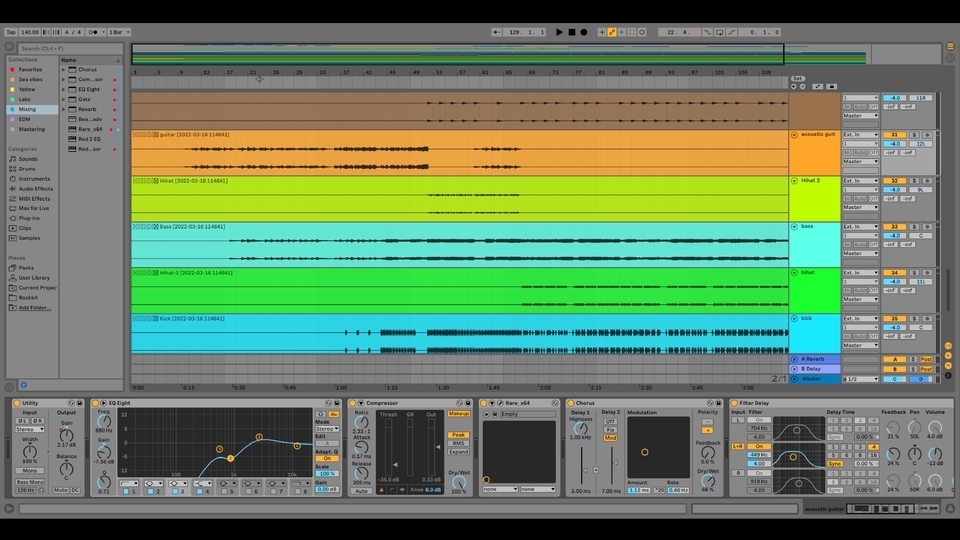Toggle the Utility device activator

[x=17, y=403]
